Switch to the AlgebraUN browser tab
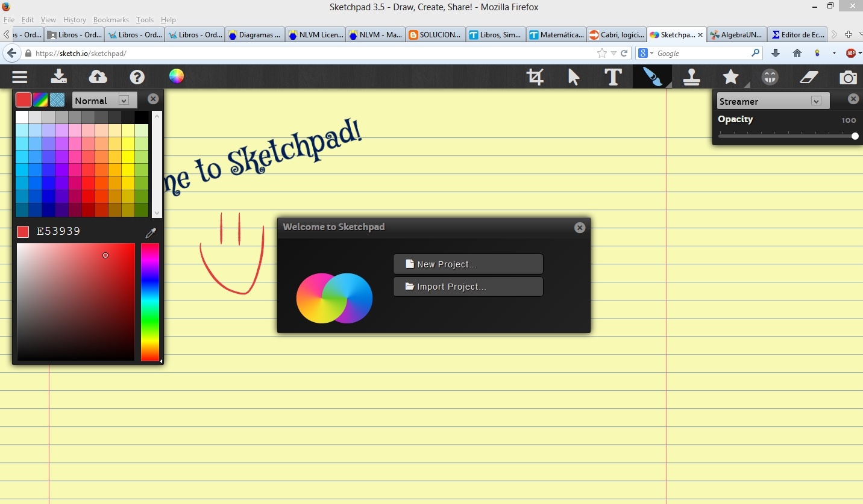This screenshot has width=863, height=504. [736, 34]
